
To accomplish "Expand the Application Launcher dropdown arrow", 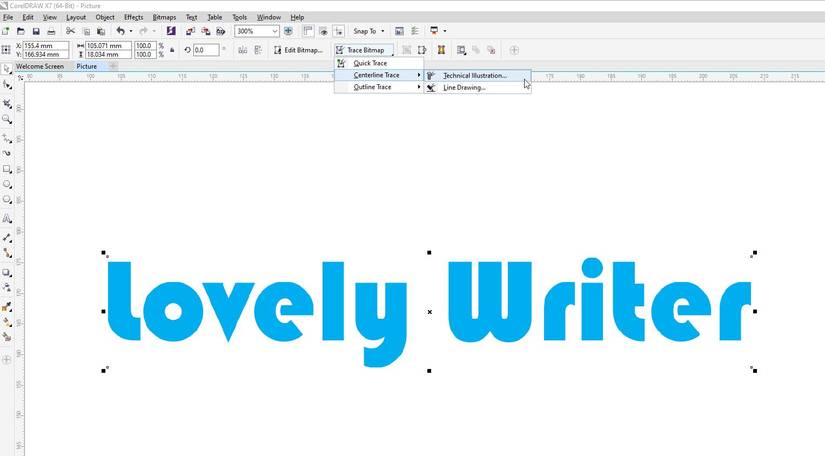I will [445, 31].
